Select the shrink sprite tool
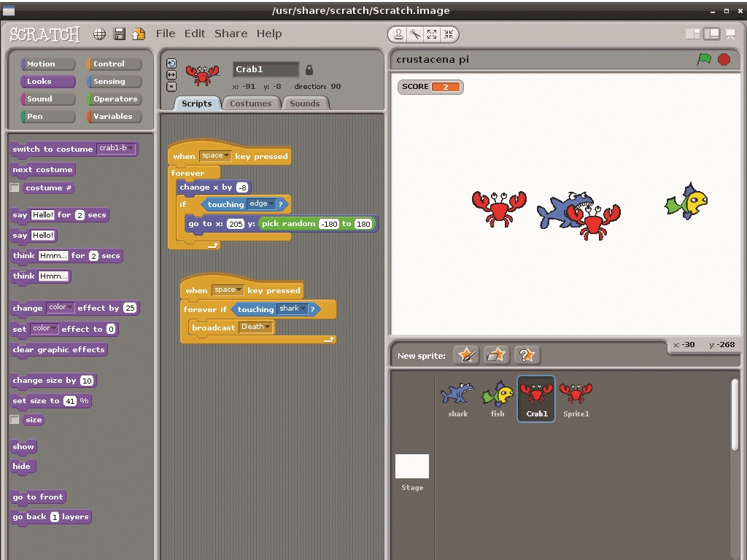This screenshot has height=560, width=747. 449,34
